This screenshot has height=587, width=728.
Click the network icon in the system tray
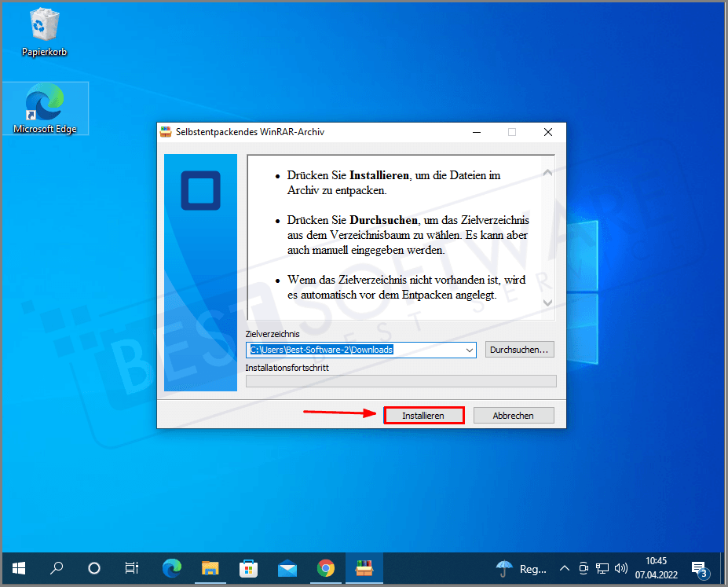602,568
